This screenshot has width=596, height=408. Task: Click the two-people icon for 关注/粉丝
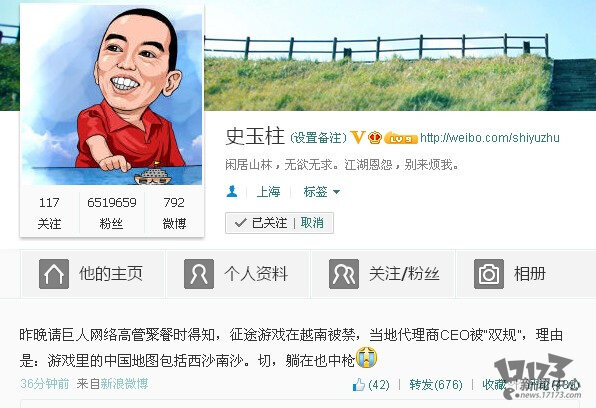(x=344, y=274)
